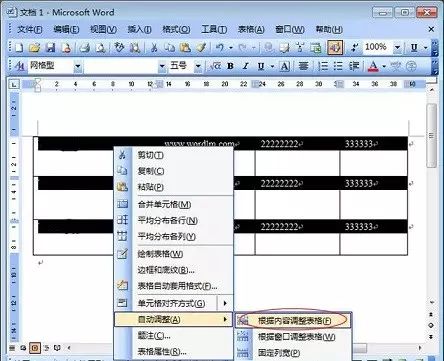Click the horizontal scrollbar thumb

pyautogui.click(x=359, y=348)
